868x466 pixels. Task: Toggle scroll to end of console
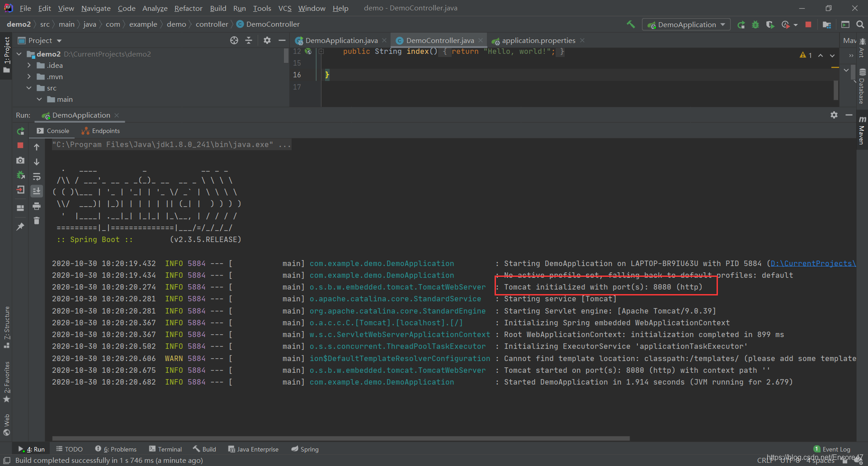[37, 191]
